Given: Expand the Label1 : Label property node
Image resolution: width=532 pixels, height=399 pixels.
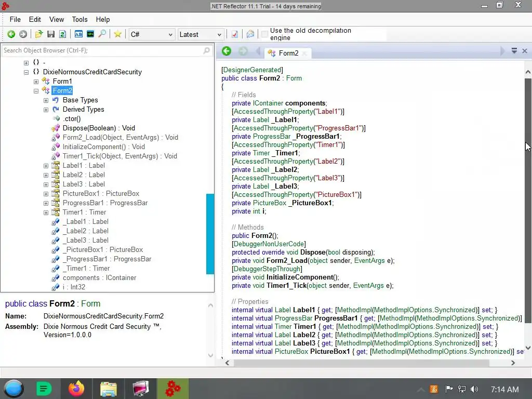Looking at the screenshot, I should click(x=46, y=166).
